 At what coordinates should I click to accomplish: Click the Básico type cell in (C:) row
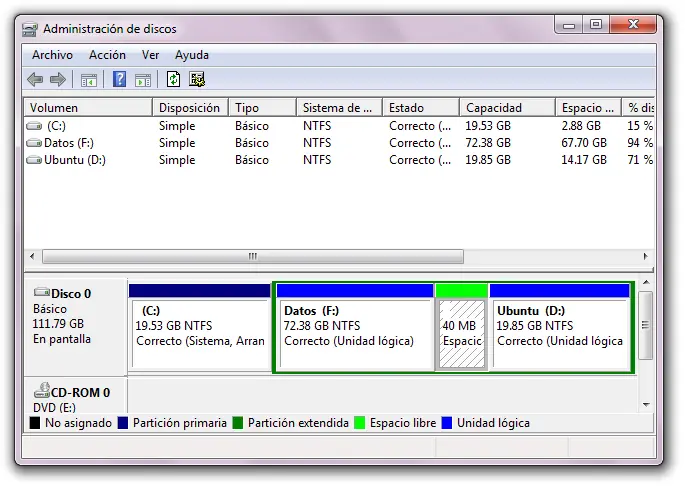(252, 126)
